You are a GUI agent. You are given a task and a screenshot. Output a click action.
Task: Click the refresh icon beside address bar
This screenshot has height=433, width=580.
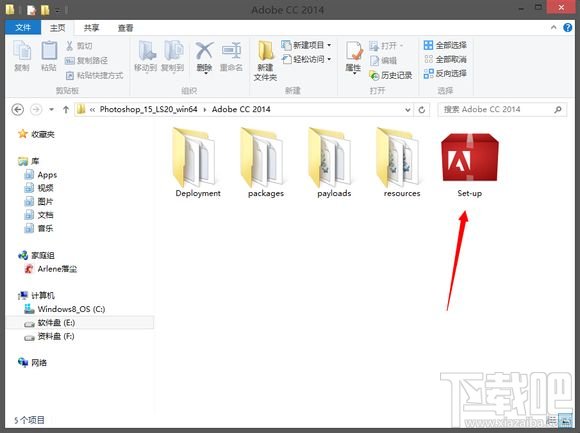coord(421,110)
